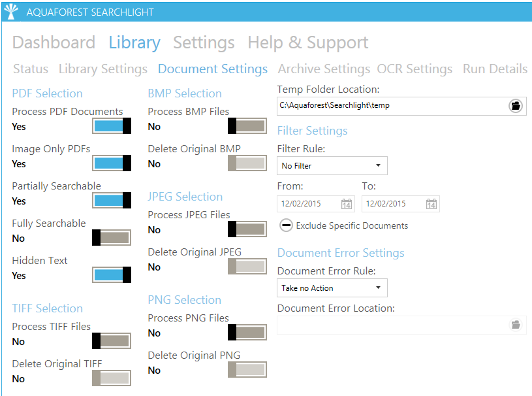This screenshot has width=532, height=396.
Task: Toggle Image Only PDFs switch
Action: pos(112,163)
